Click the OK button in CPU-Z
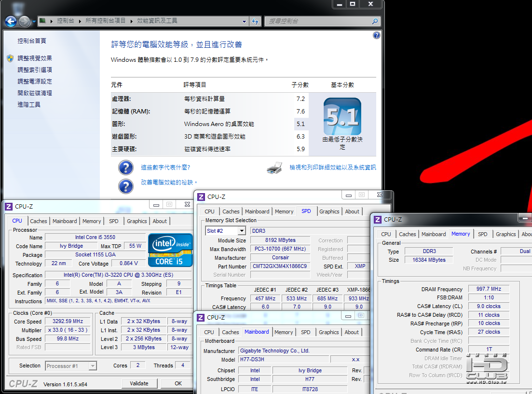The width and height of the screenshot is (532, 394). (x=178, y=383)
